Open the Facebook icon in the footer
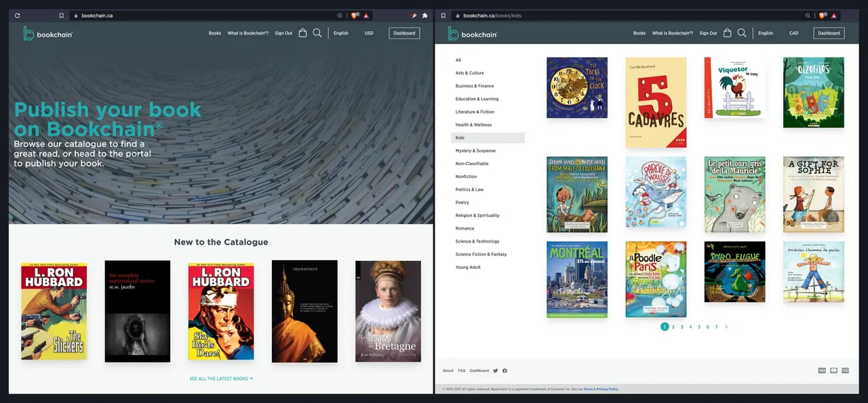The height and width of the screenshot is (403, 868). tap(505, 370)
